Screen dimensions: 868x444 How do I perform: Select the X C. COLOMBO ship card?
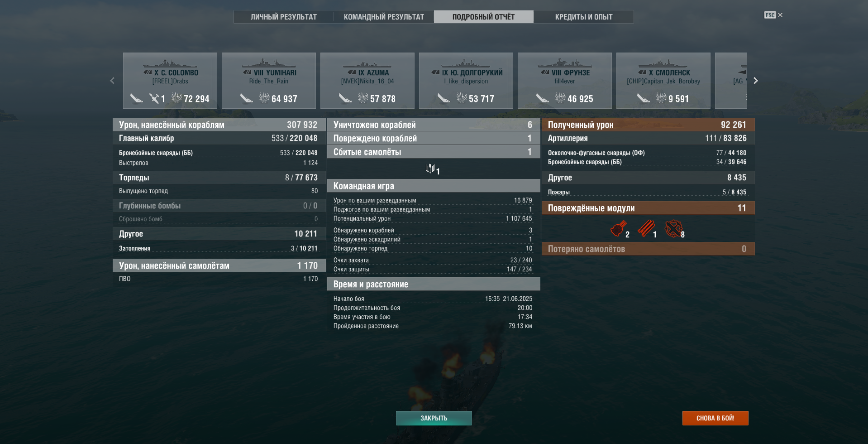click(170, 81)
